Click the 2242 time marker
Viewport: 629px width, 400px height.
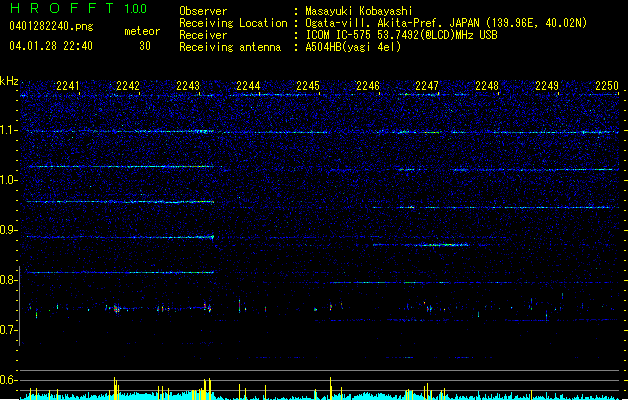[x=128, y=86]
